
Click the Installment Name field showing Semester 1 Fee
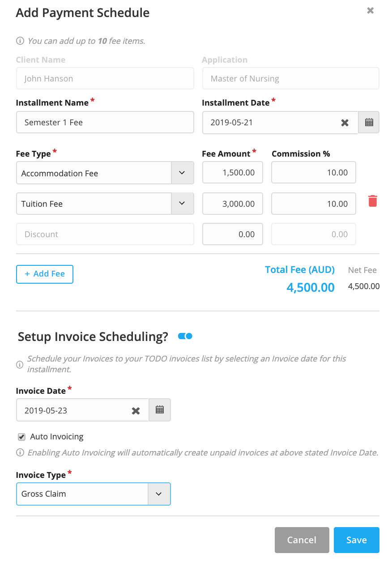point(105,122)
